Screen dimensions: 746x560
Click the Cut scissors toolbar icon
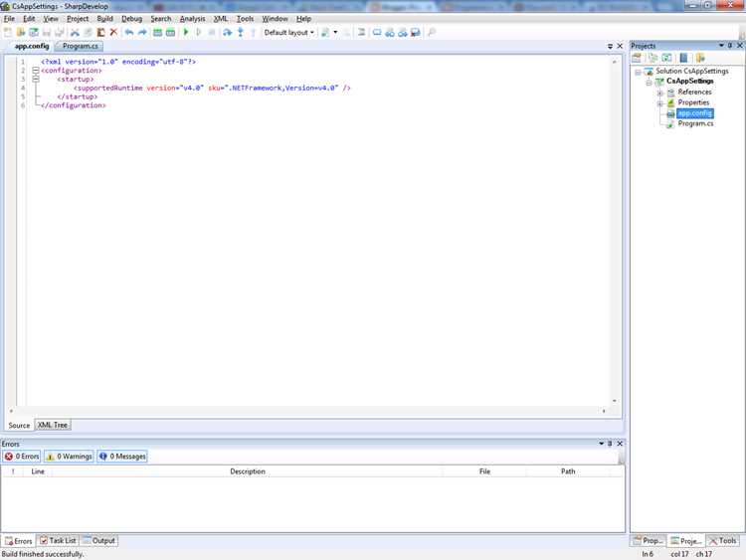(x=75, y=33)
